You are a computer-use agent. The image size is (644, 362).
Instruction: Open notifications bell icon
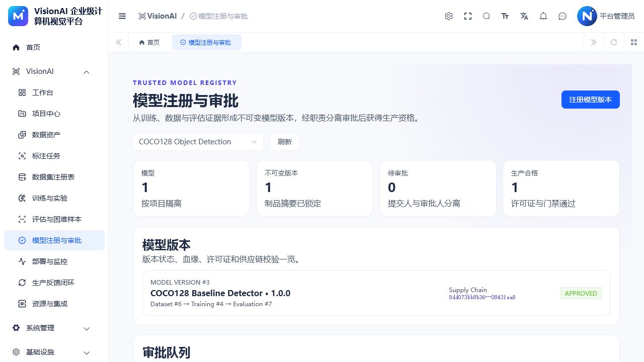(x=543, y=16)
